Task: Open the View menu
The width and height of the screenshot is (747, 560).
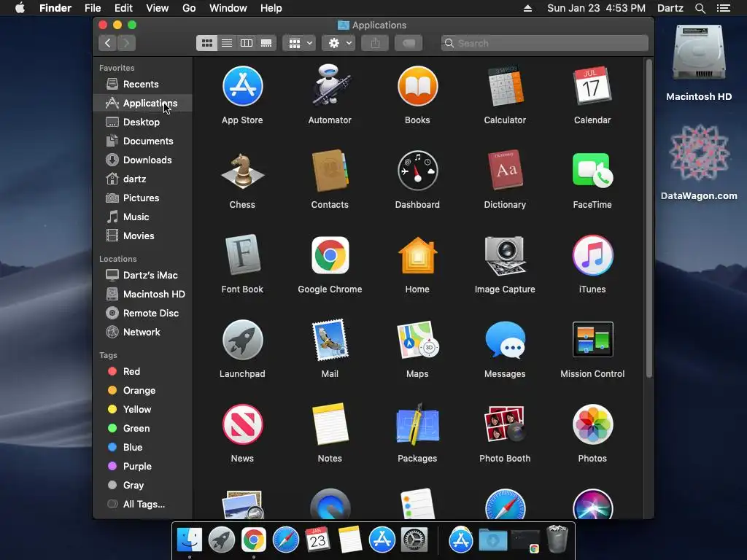Action: tap(158, 8)
